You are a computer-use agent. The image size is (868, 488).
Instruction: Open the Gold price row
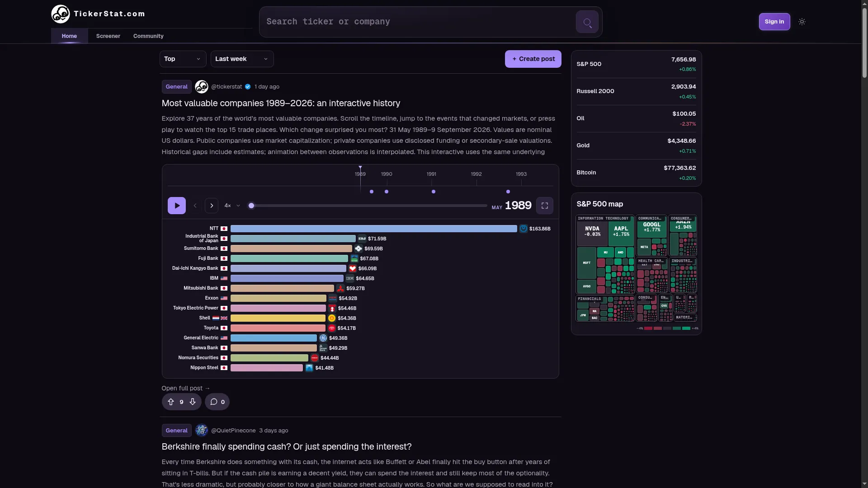pyautogui.click(x=636, y=145)
